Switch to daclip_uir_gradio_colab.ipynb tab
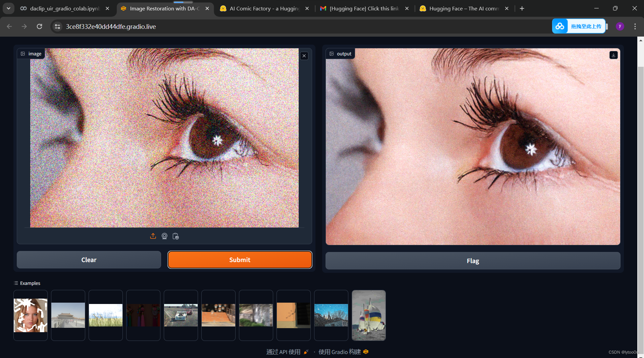This screenshot has height=358, width=644. (64, 8)
